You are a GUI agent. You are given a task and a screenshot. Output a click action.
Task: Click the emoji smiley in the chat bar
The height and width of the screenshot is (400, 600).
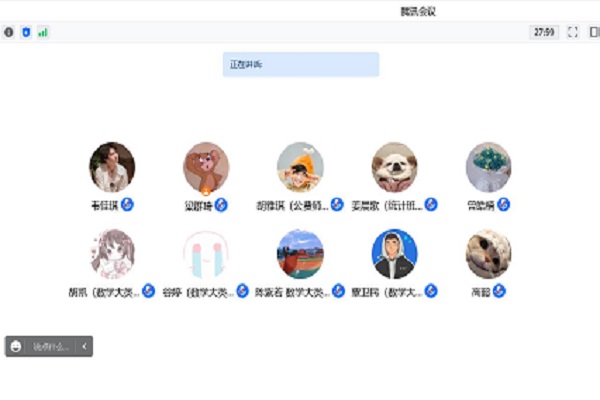pyautogui.click(x=16, y=346)
